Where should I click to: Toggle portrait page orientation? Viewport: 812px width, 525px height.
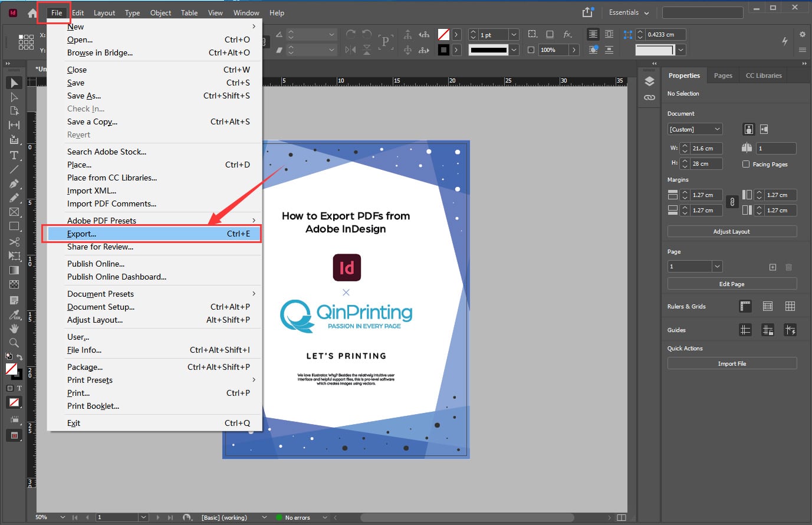749,129
